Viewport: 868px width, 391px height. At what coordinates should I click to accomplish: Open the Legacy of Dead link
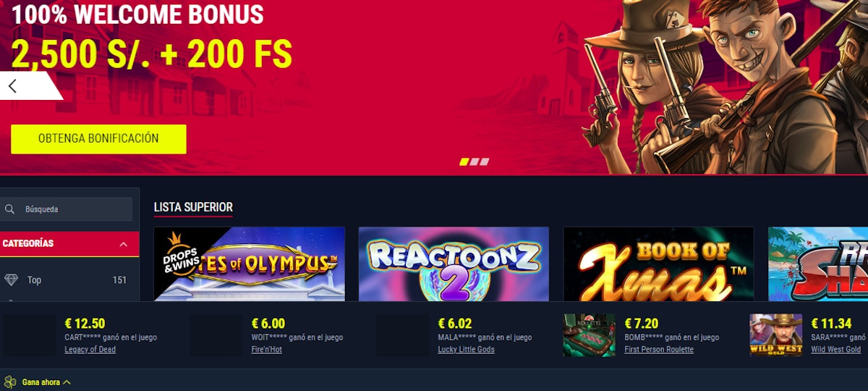point(90,349)
